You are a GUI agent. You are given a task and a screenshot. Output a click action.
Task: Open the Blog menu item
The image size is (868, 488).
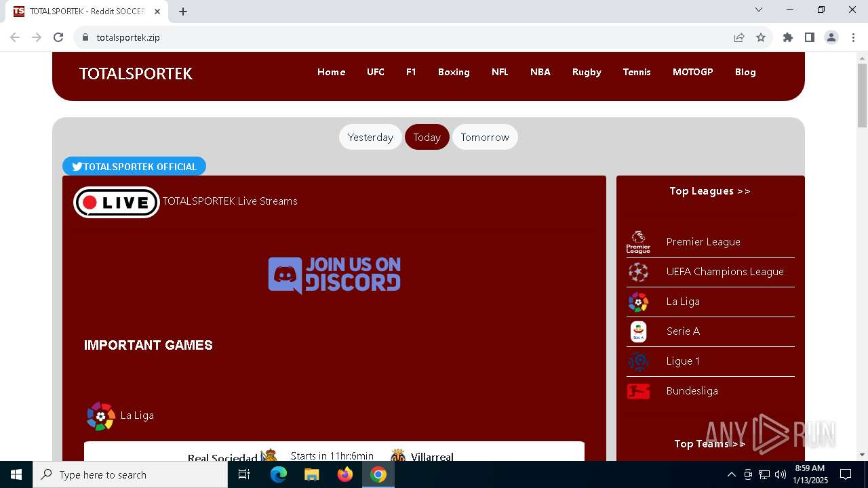[x=745, y=72]
